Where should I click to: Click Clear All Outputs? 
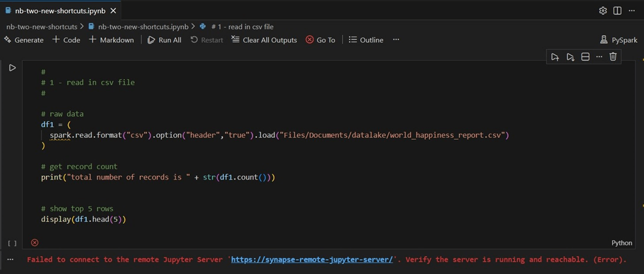pyautogui.click(x=264, y=40)
